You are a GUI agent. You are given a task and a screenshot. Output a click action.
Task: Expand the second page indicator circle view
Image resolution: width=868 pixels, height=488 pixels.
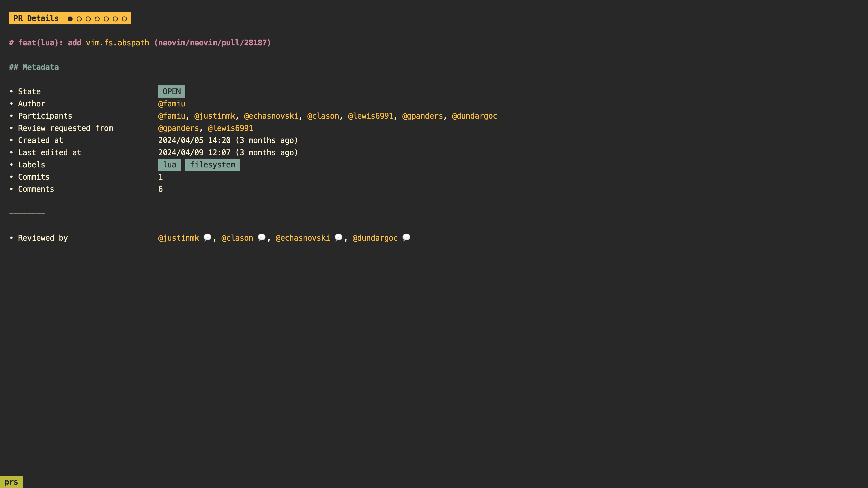(79, 19)
